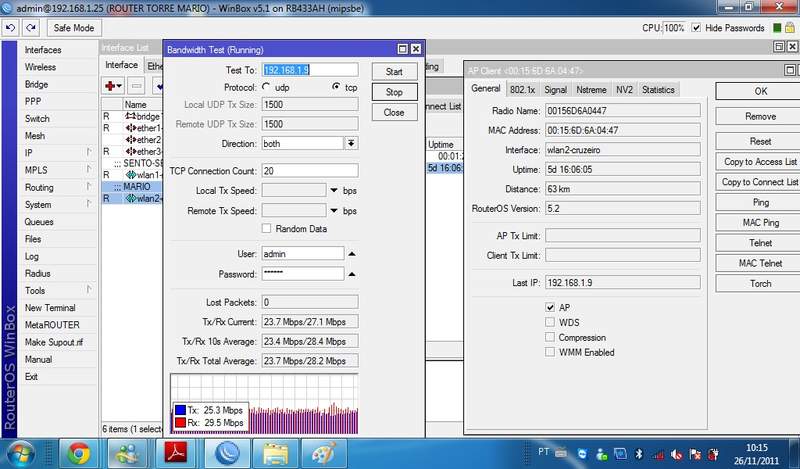Screen dimensions: 800x469
Task: Click the Bluetooth tray icon
Action: [638, 454]
